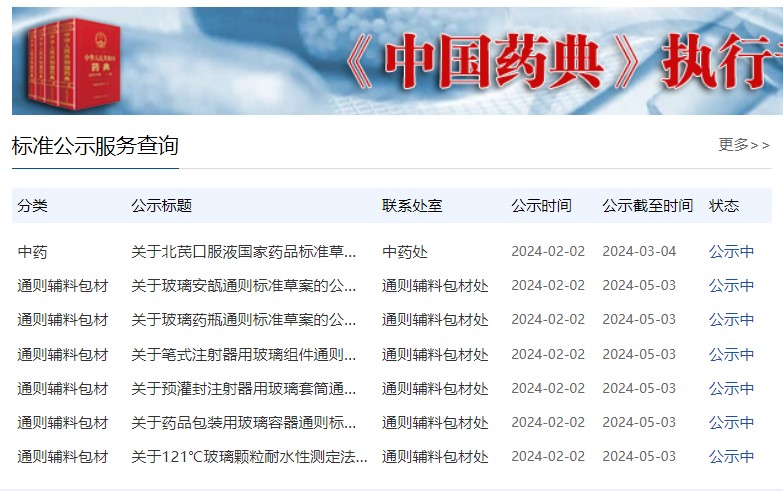The image size is (783, 491).
Task: Click 通则辅料包材处 in 121℃玻璃颗粒 row
Action: 435,457
